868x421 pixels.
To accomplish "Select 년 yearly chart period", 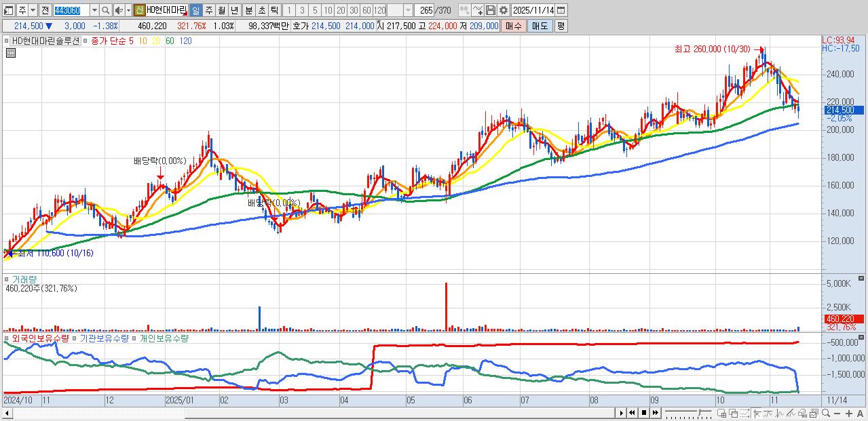I will pos(234,10).
